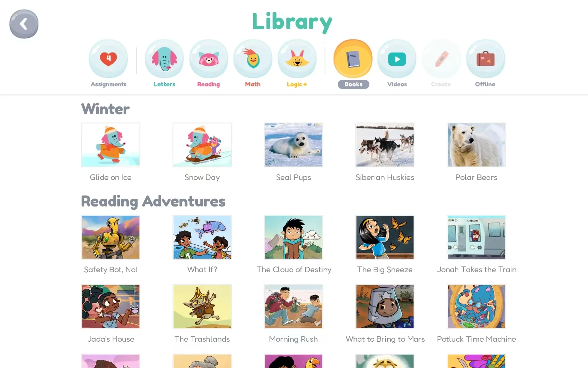
Task: Select Potluck Time Machine book
Action: [x=476, y=307]
